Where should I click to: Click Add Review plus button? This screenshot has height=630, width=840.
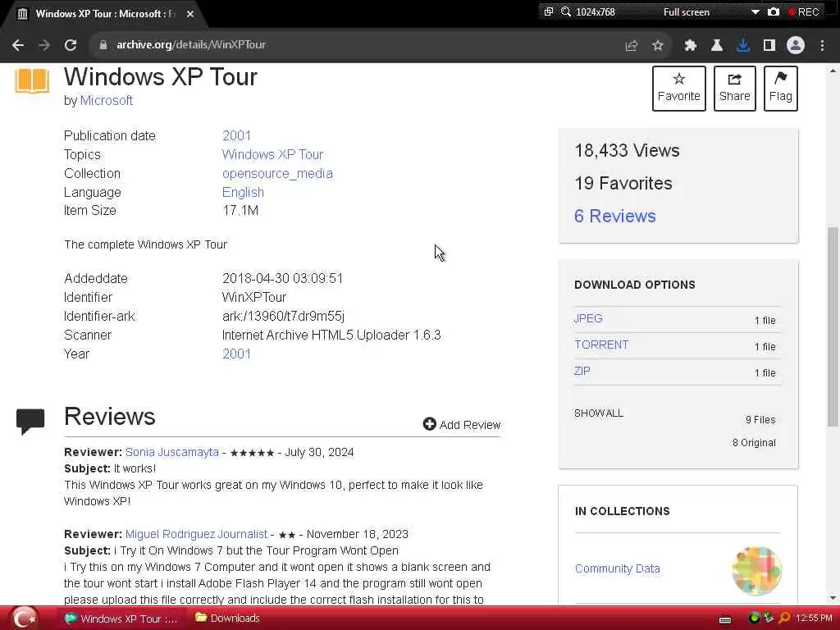(x=461, y=424)
